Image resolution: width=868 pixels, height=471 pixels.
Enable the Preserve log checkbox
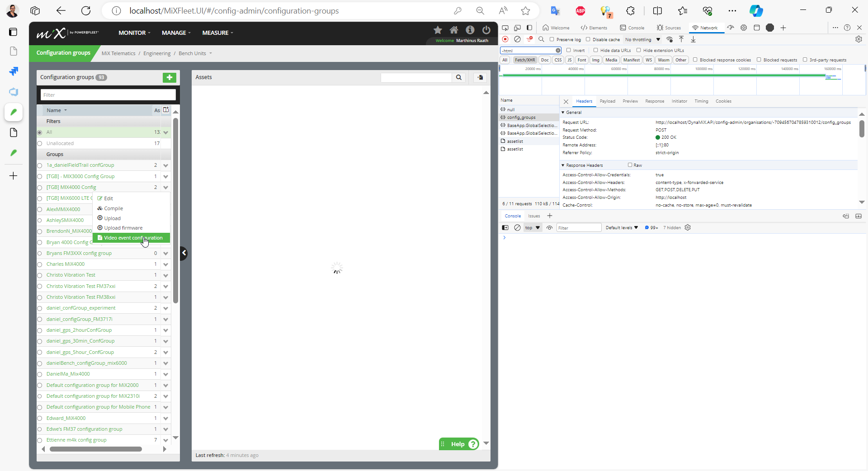tap(552, 40)
